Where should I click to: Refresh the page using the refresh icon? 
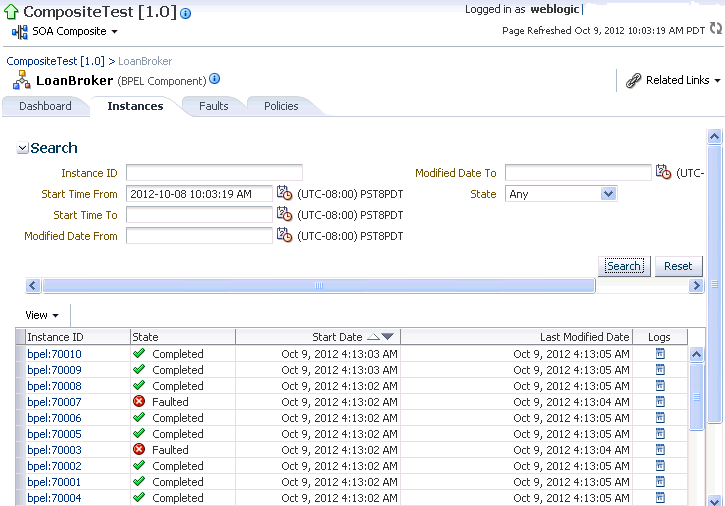[x=715, y=29]
